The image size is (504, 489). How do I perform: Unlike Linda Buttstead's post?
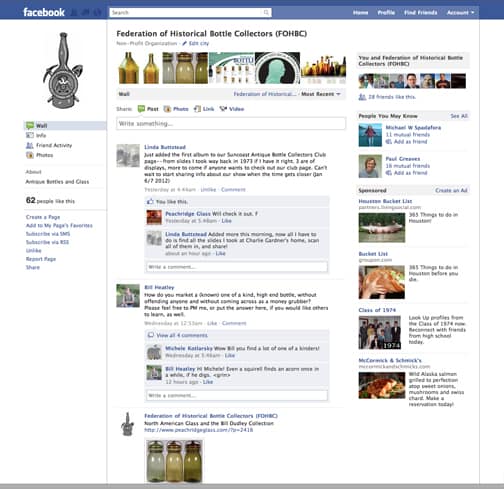point(208,190)
